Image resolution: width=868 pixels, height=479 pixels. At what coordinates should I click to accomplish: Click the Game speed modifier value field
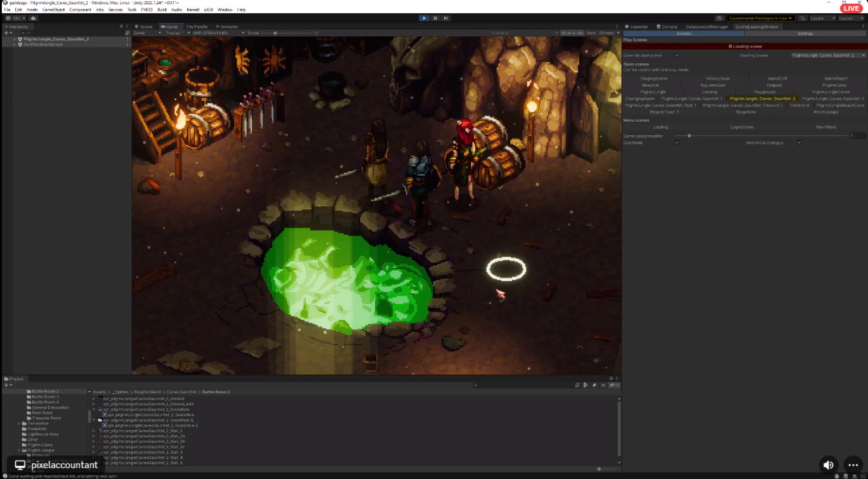pyautogui.click(x=857, y=136)
